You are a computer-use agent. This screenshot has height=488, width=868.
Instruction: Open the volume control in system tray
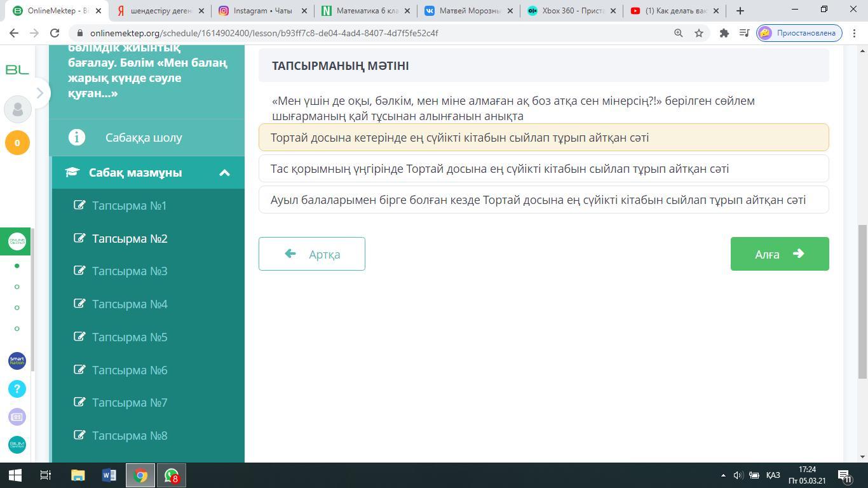(x=738, y=475)
